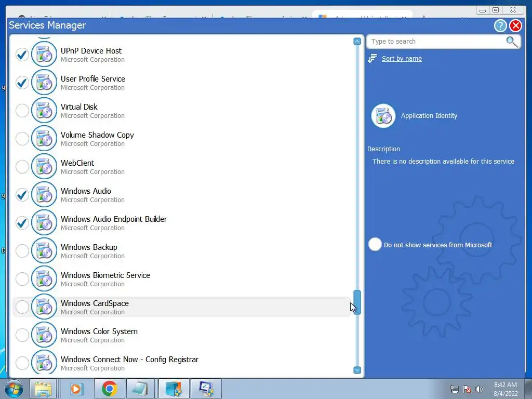Viewport: 532px width, 399px height.
Task: Disable the Windows Audio service checkbox
Action: tap(22, 195)
